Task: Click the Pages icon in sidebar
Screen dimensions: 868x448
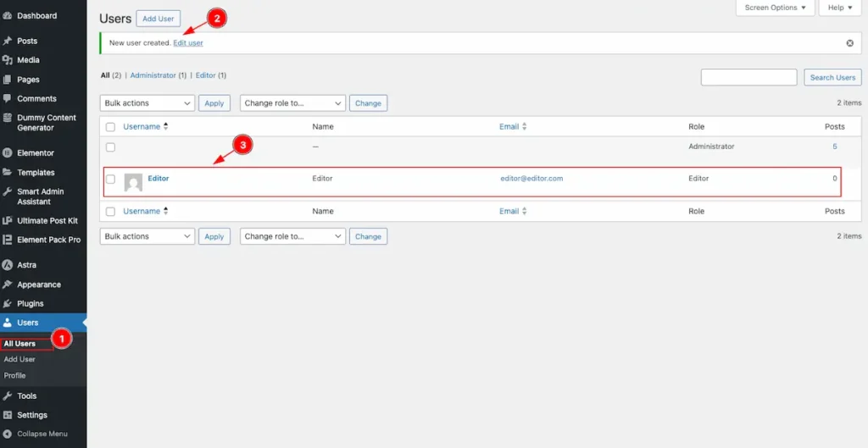Action: [x=7, y=80]
